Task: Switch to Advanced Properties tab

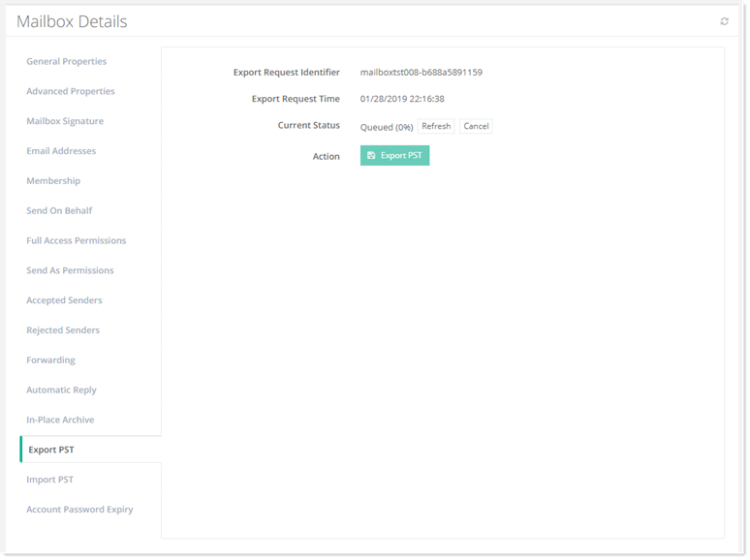Action: (x=71, y=92)
